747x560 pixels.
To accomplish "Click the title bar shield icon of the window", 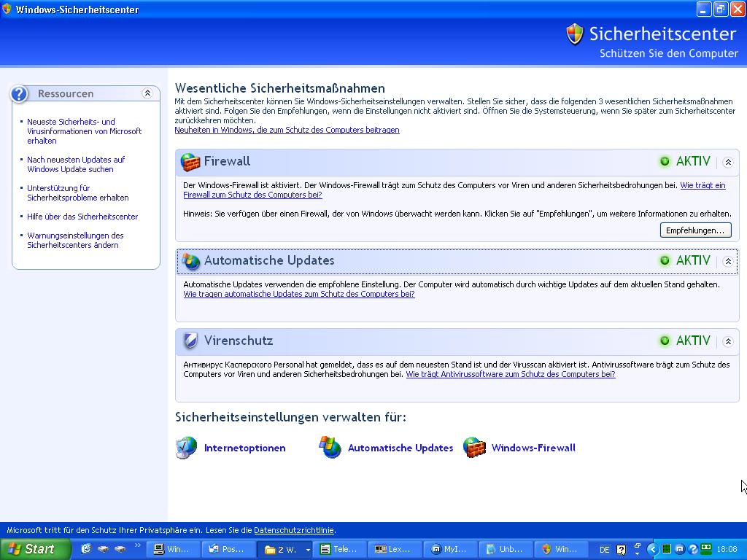I will [x=7, y=9].
